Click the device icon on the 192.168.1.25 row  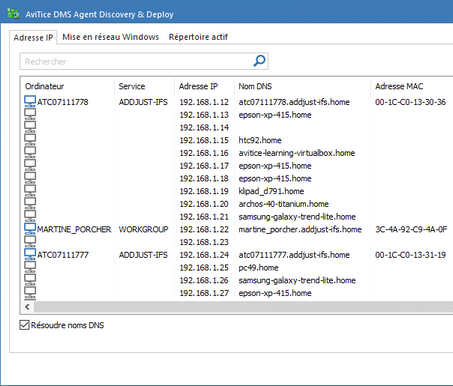tap(30, 267)
